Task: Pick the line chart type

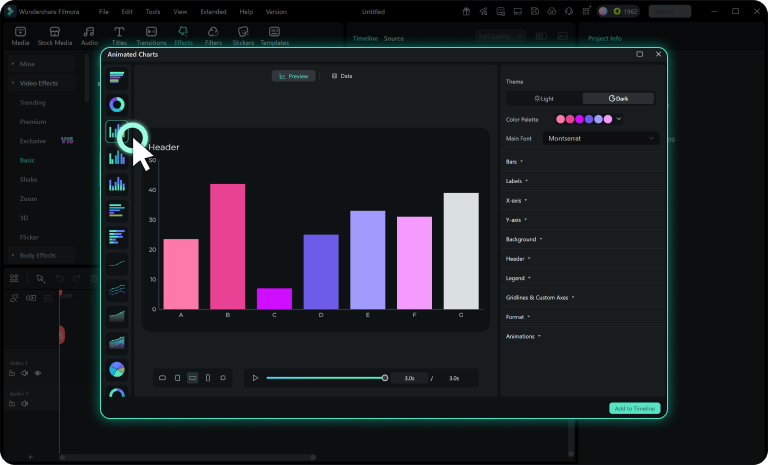Action: click(x=117, y=264)
